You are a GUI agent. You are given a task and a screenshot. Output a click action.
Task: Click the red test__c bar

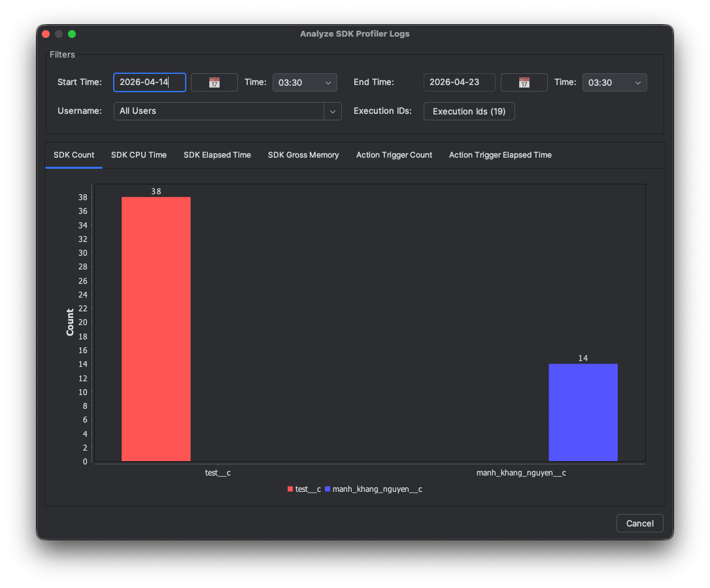[156, 329]
